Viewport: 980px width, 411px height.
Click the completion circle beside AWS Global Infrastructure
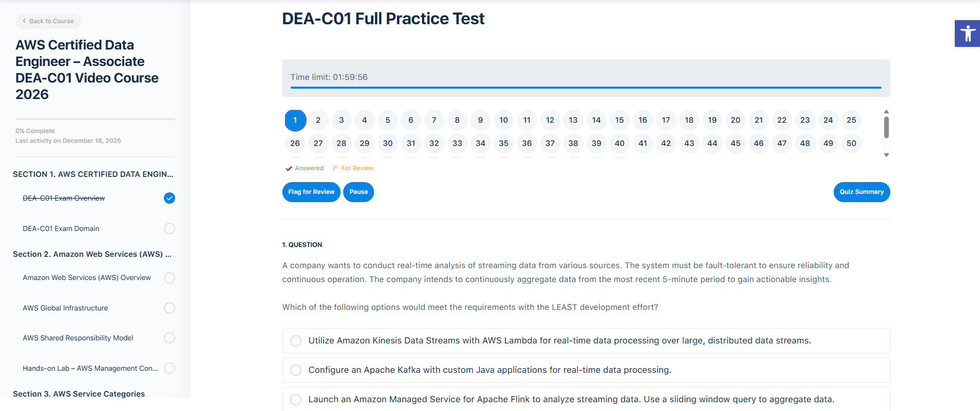pyautogui.click(x=169, y=308)
